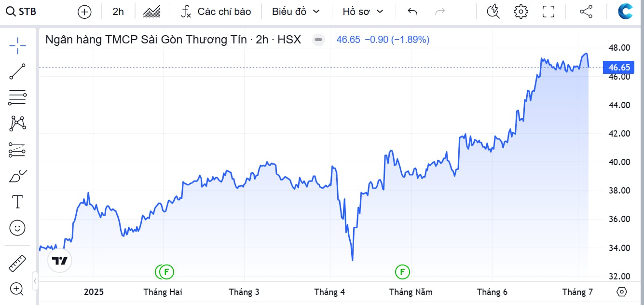Select the XABCD pattern tool
644x305 pixels.
click(18, 124)
